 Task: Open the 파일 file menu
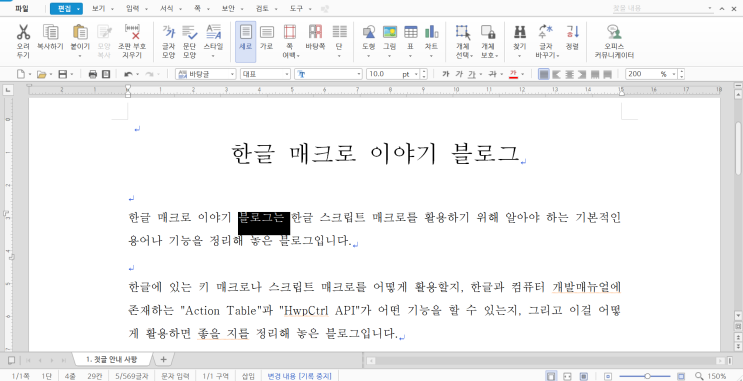tap(22, 9)
